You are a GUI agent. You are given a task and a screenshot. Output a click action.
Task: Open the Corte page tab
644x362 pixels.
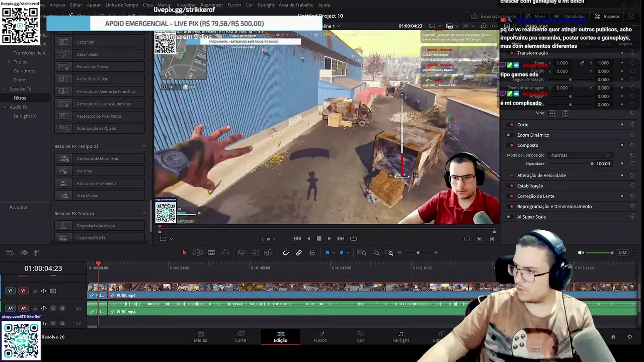[240, 337]
